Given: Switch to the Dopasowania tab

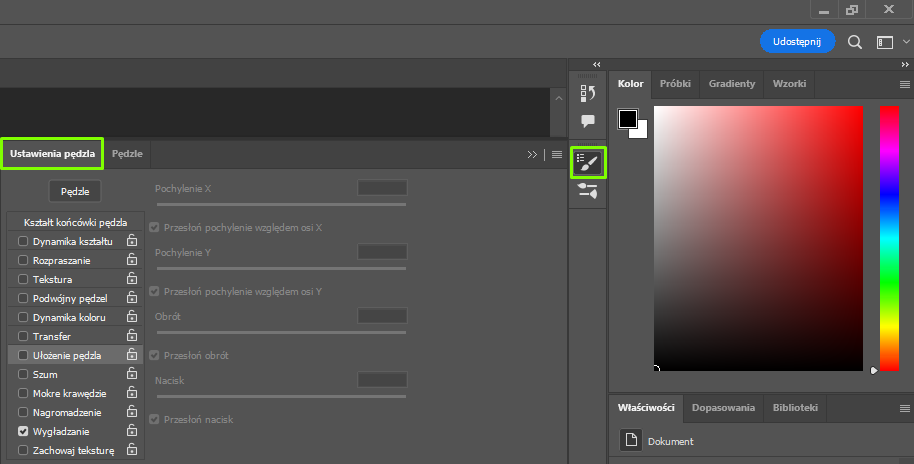Looking at the screenshot, I should coord(723,408).
